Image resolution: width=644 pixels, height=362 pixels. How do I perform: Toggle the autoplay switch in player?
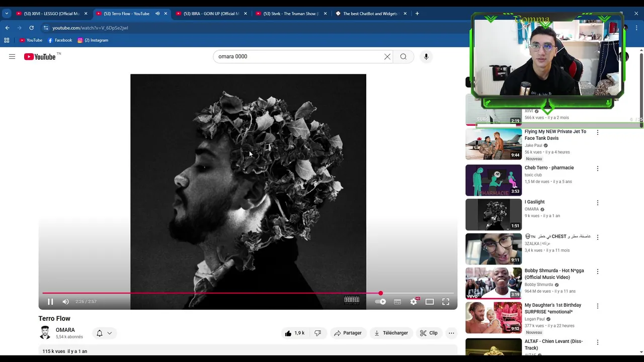381,302
